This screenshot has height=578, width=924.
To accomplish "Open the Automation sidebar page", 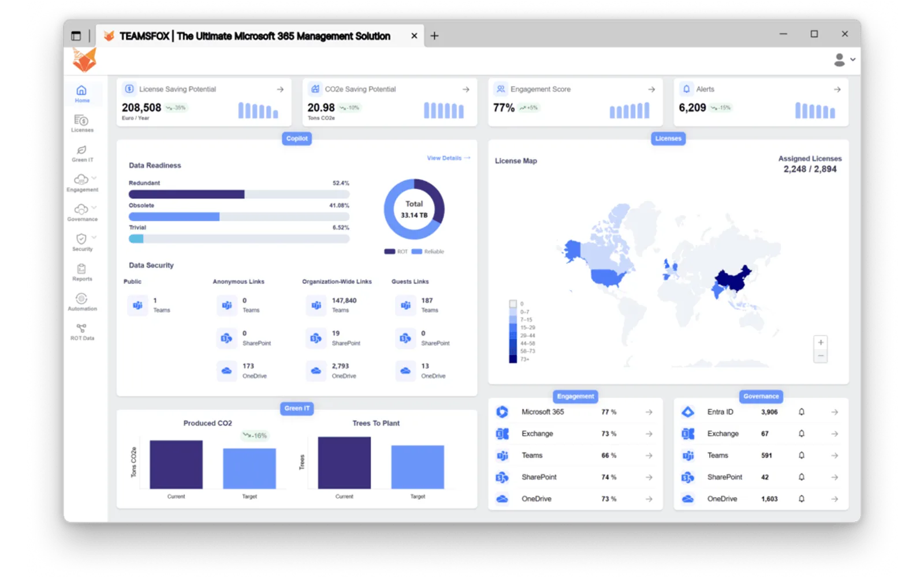I will [x=82, y=302].
